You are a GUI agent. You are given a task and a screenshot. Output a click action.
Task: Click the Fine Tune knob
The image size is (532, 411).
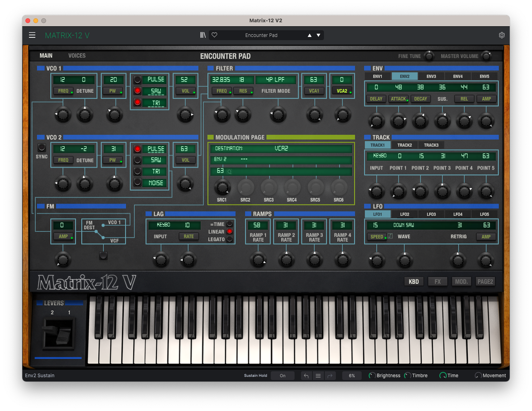429,56
